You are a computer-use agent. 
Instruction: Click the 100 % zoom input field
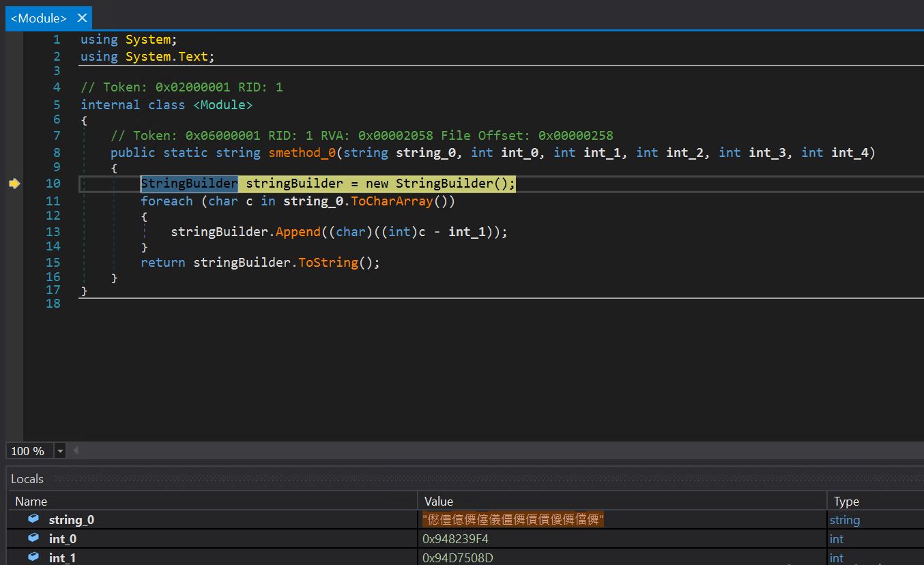pos(28,451)
